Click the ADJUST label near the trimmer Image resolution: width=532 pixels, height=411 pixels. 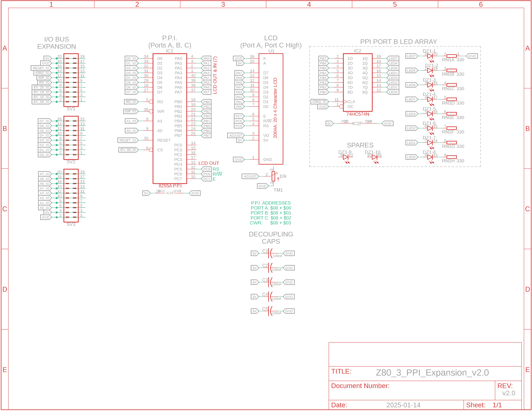(x=250, y=176)
